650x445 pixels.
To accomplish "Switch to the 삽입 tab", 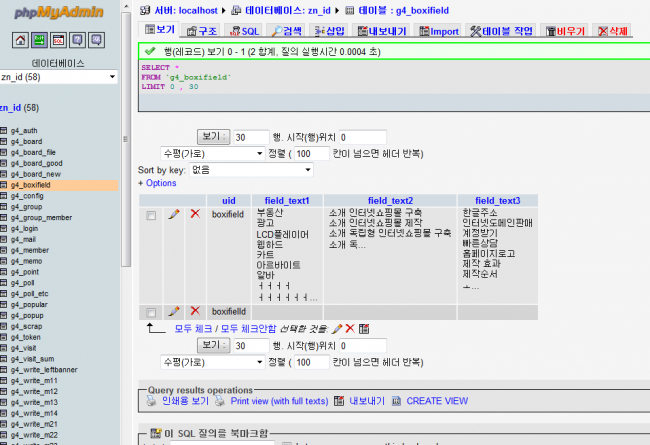I will 329,31.
